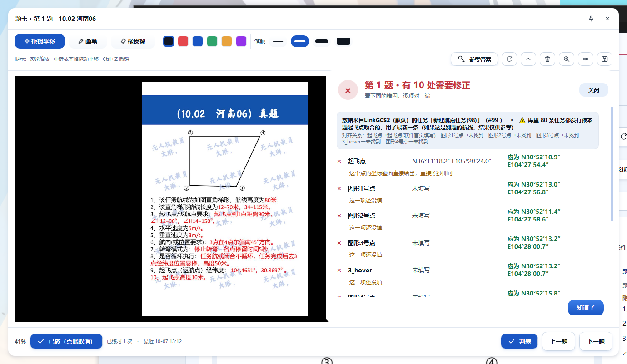Toggle the eye visibility icon
627x364 pixels.
coord(586,59)
